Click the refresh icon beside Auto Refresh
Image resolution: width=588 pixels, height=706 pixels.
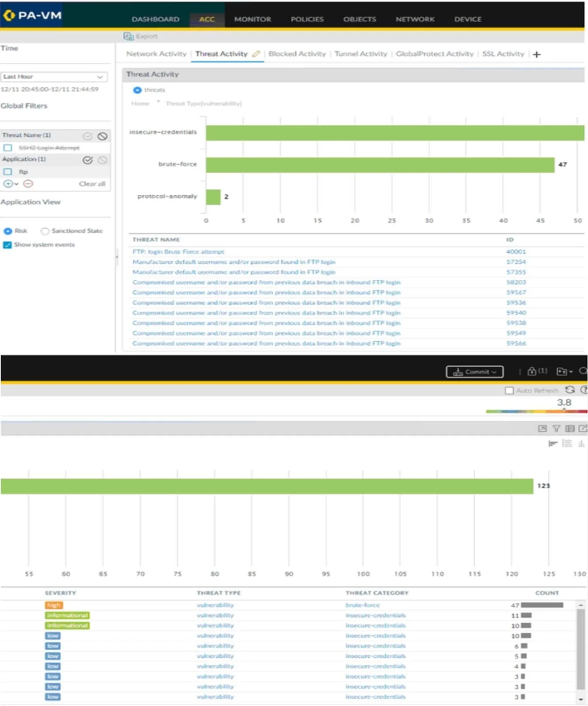point(570,390)
